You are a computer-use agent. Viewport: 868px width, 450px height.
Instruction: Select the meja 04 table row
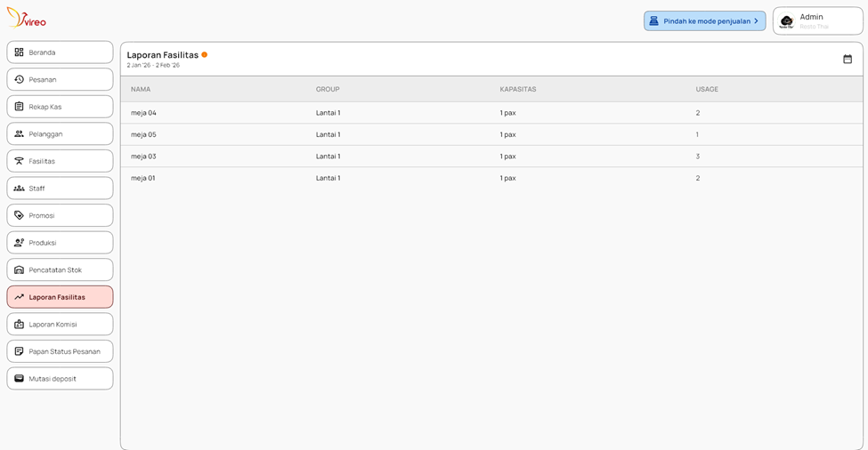pyautogui.click(x=143, y=113)
